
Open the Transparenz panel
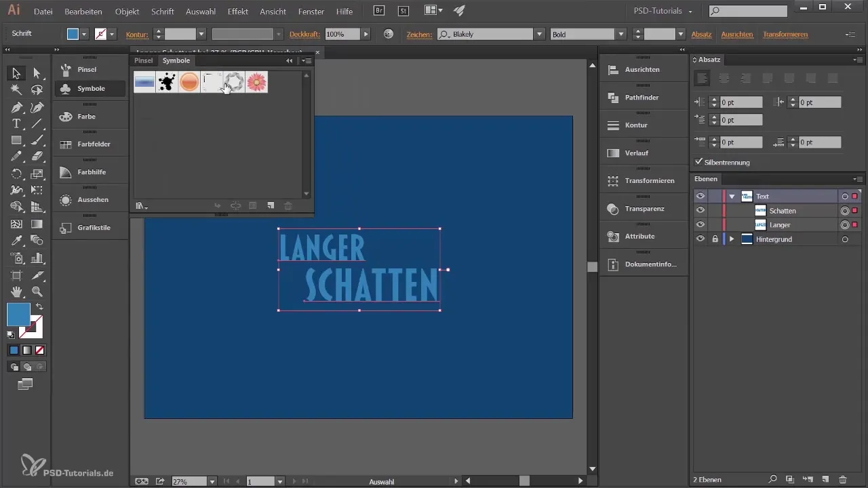644,209
